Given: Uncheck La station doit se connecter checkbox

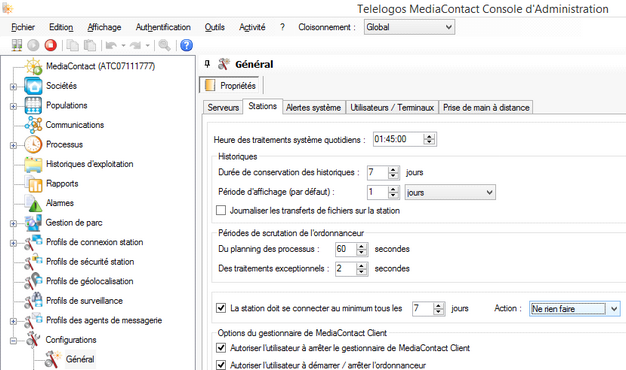Looking at the screenshot, I should pyautogui.click(x=221, y=308).
